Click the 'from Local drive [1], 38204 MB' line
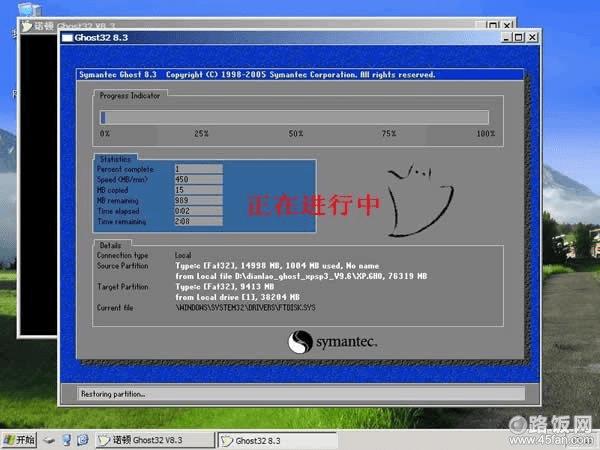Screen dimensions: 600x450 click(x=237, y=297)
